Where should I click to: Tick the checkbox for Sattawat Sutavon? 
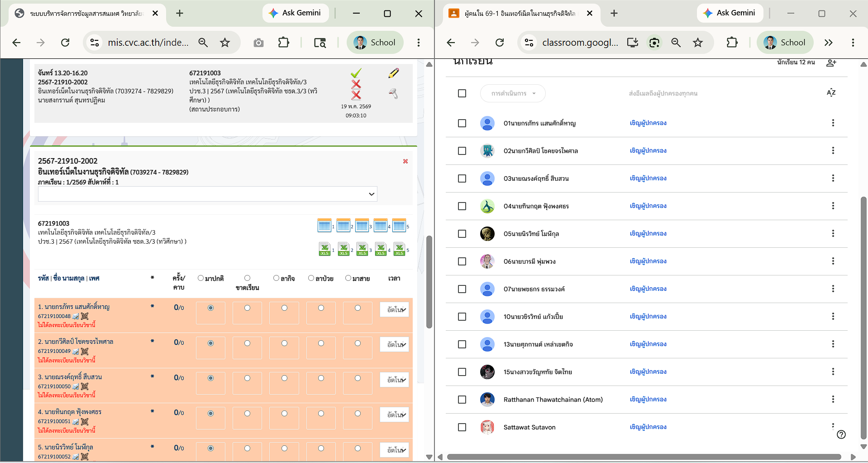pos(462,427)
